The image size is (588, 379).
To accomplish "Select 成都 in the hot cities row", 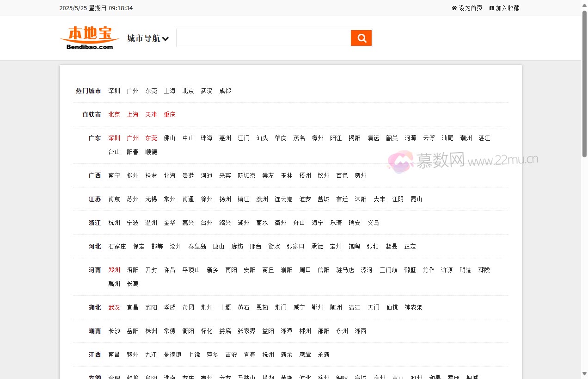I will pyautogui.click(x=225, y=91).
